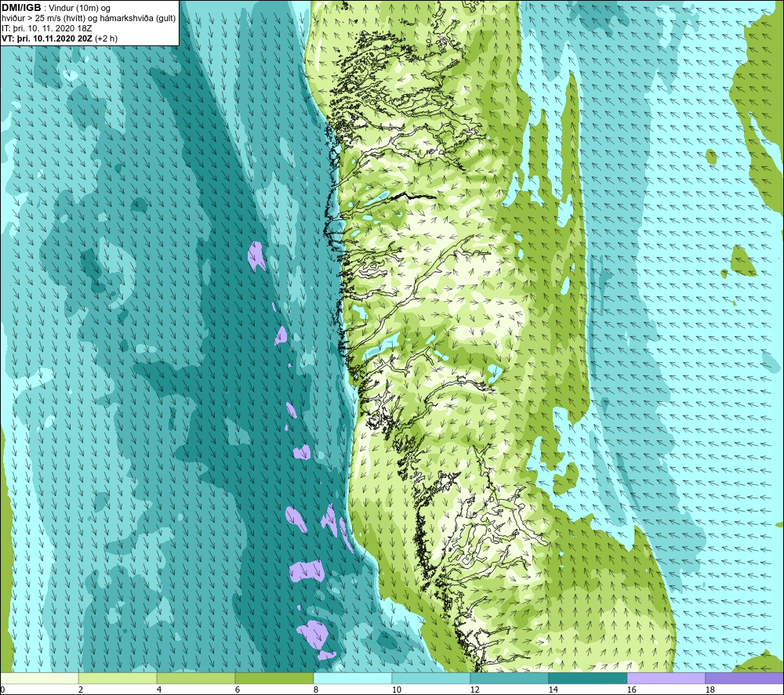Click the 16-18 m/s lavender legend swatch
Screen dimensions: 784x695
tap(666, 679)
